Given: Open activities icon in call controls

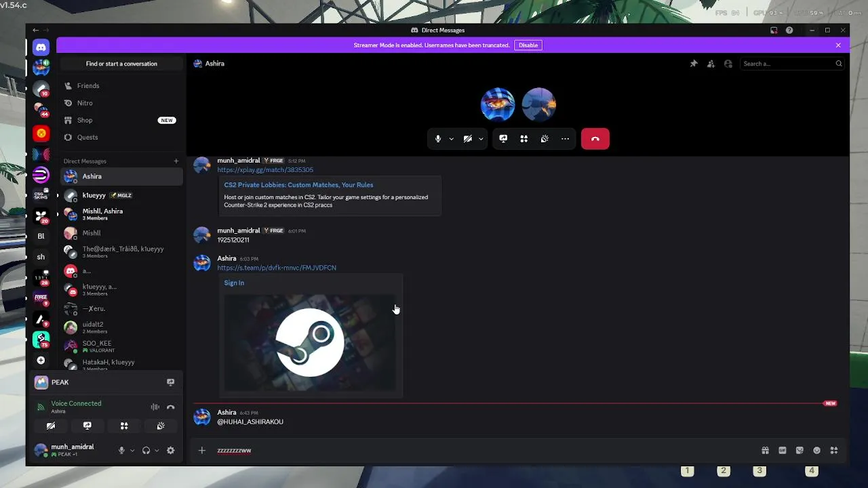Looking at the screenshot, I should coord(524,139).
